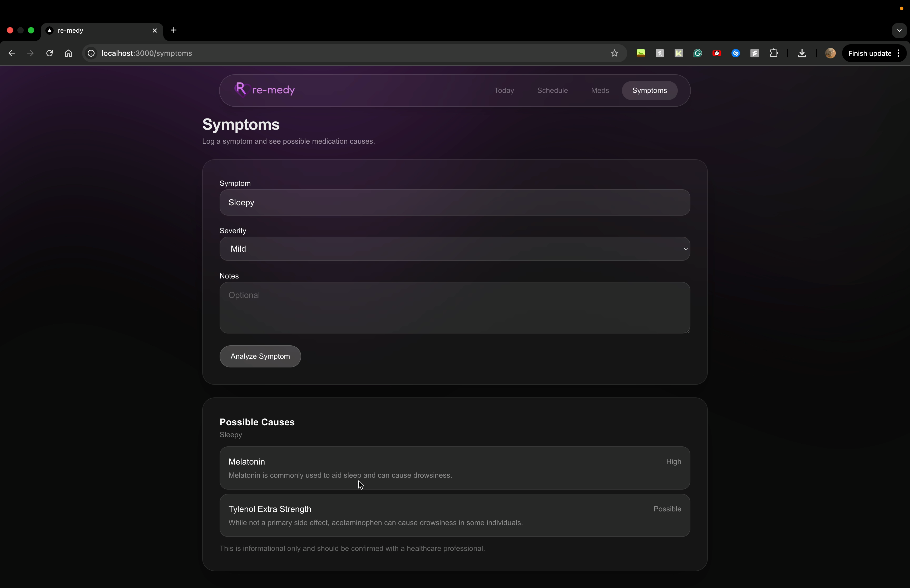Click the browser reload icon
Image resolution: width=910 pixels, height=588 pixels.
pyautogui.click(x=49, y=53)
